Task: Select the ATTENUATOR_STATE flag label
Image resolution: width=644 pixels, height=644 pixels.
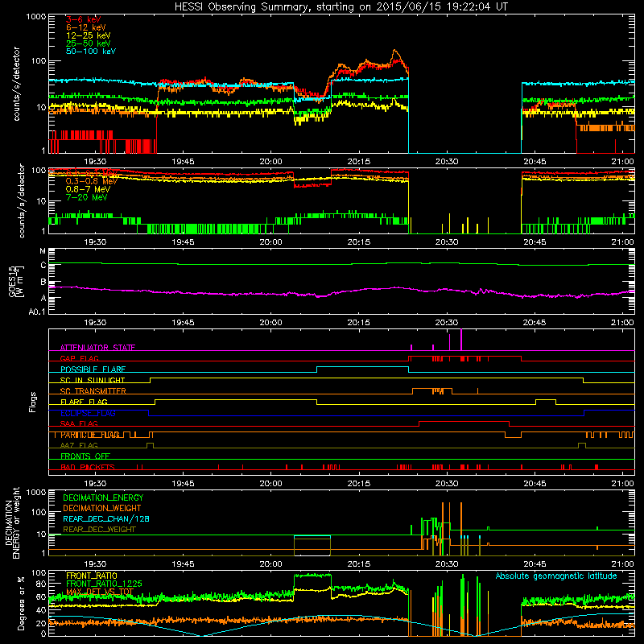Action: click(97, 348)
